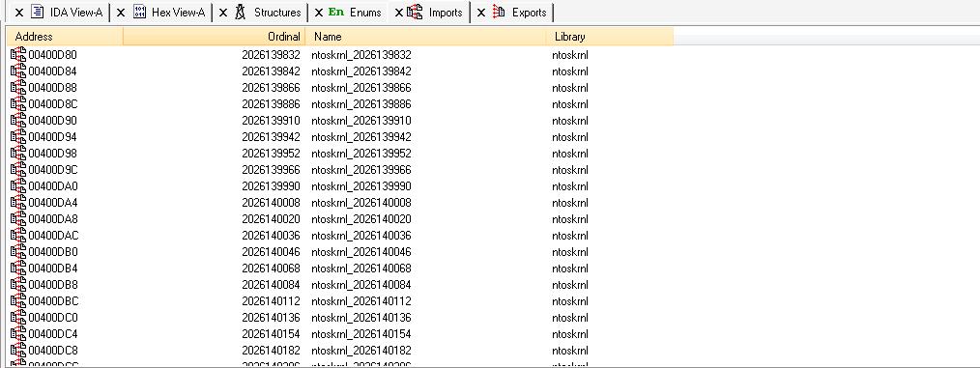This screenshot has height=368, width=980.
Task: Click the IDA View-A document icon
Action: click(x=38, y=12)
